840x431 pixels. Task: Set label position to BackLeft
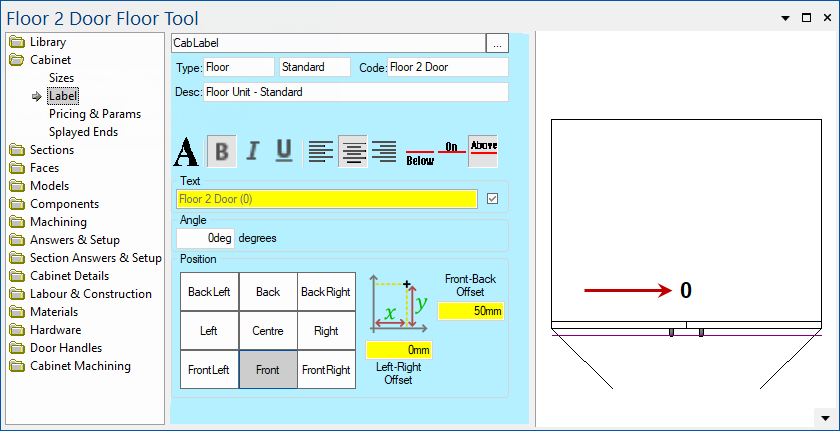pyautogui.click(x=209, y=292)
